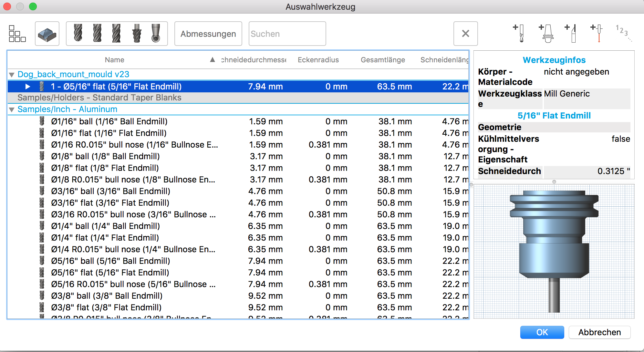This screenshot has height=352, width=644.
Task: Add a new milling tool
Action: pyautogui.click(x=519, y=33)
